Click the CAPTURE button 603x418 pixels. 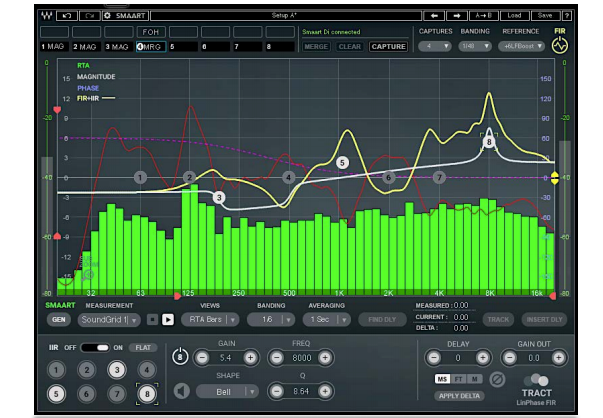click(388, 47)
